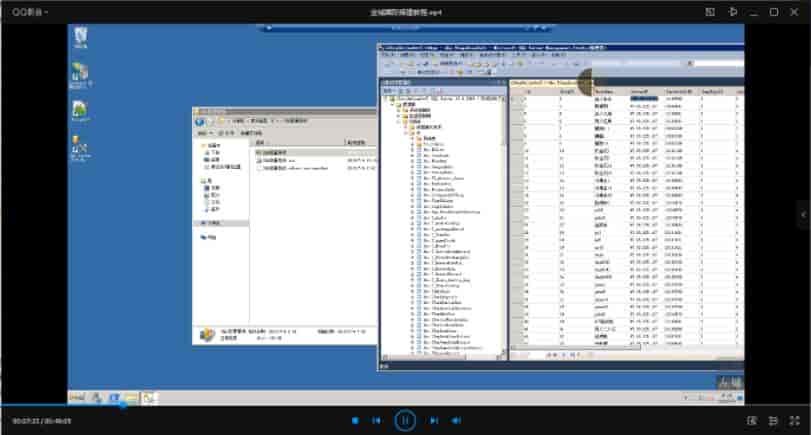Toggle the pin icon beside minimize button
The width and height of the screenshot is (811, 435).
pos(732,11)
